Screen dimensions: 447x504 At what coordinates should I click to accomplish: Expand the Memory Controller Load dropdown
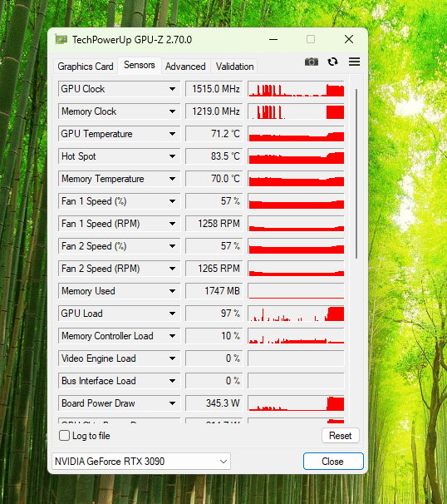[x=173, y=336]
